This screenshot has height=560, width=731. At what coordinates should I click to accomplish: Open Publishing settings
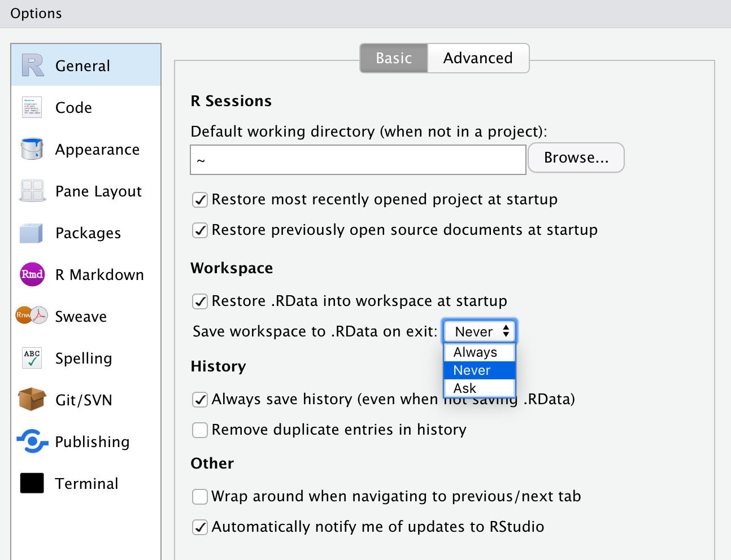click(86, 441)
